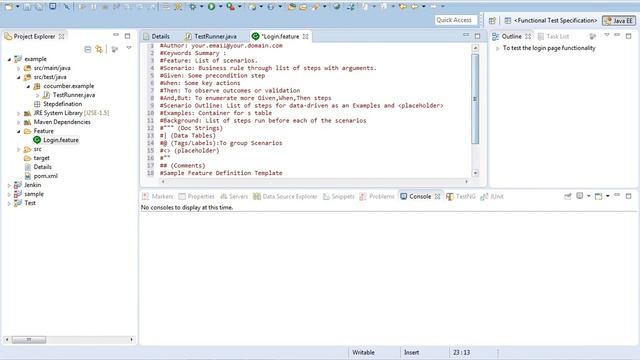Click the Project Explorer filter icon
The height and width of the screenshot is (360, 640).
(x=115, y=49)
